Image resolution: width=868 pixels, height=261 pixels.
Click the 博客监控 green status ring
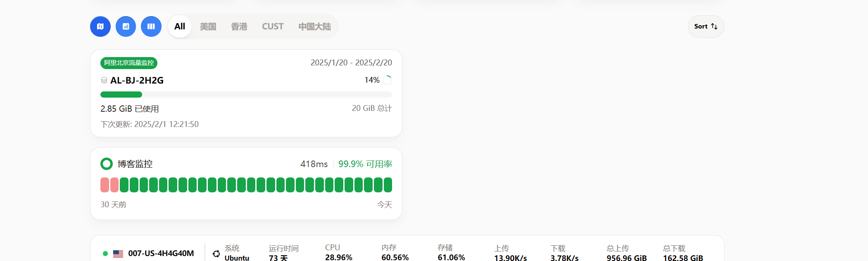[107, 164]
